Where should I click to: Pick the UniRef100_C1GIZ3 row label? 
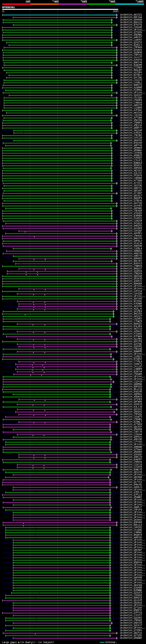coord(131,80)
